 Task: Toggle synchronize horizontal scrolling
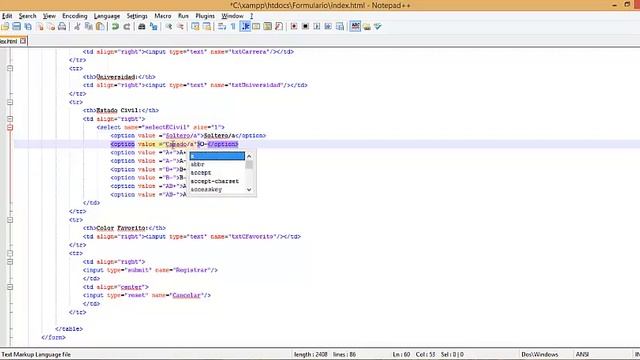pyautogui.click(x=207, y=27)
